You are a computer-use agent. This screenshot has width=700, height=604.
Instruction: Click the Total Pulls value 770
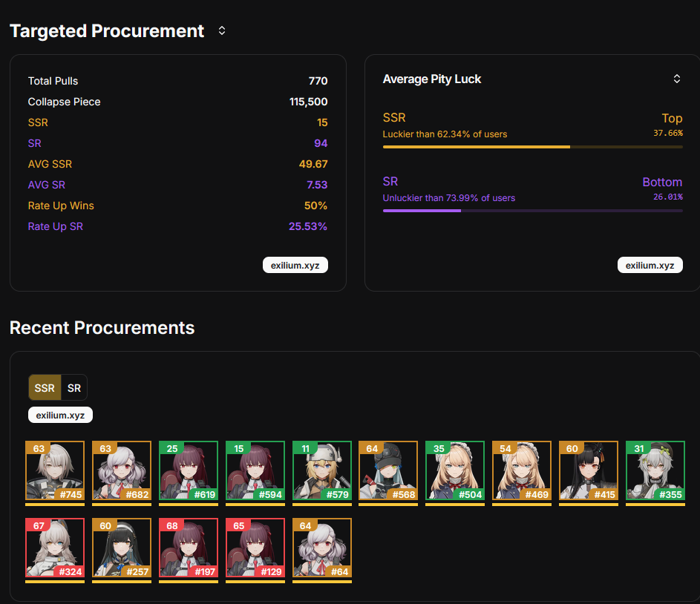[318, 81]
